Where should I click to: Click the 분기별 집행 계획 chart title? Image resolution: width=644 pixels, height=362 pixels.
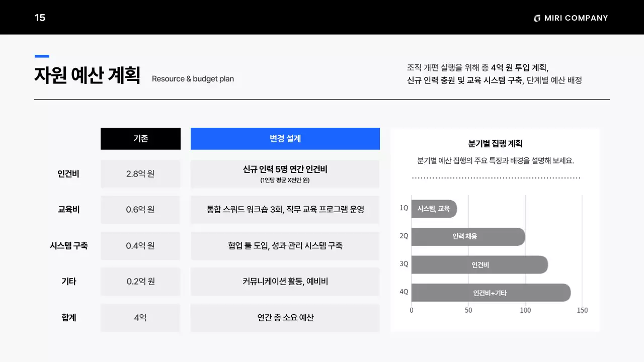coord(496,143)
